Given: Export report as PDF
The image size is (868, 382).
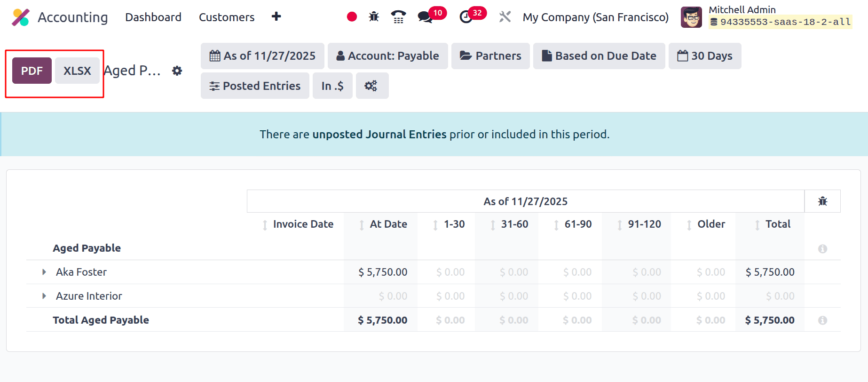Looking at the screenshot, I should [32, 71].
